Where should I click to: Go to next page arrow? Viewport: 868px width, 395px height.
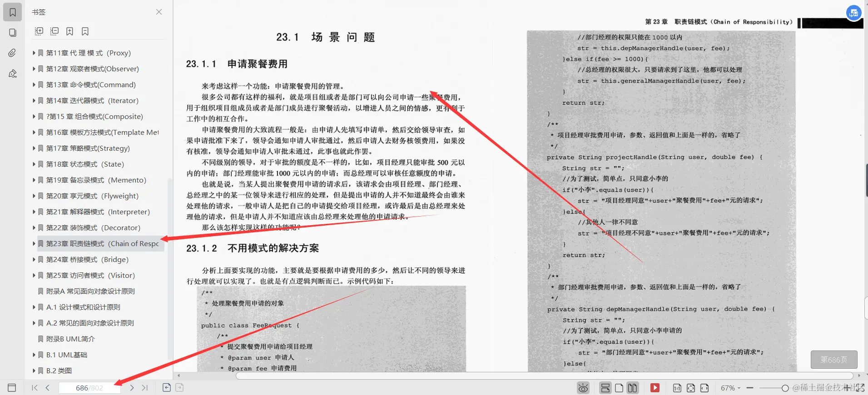tap(132, 388)
